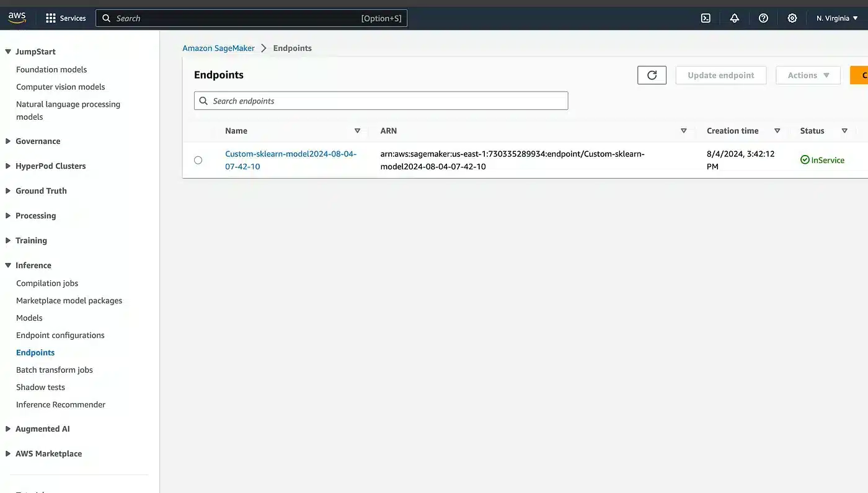Click the Update endpoint button

point(721,75)
